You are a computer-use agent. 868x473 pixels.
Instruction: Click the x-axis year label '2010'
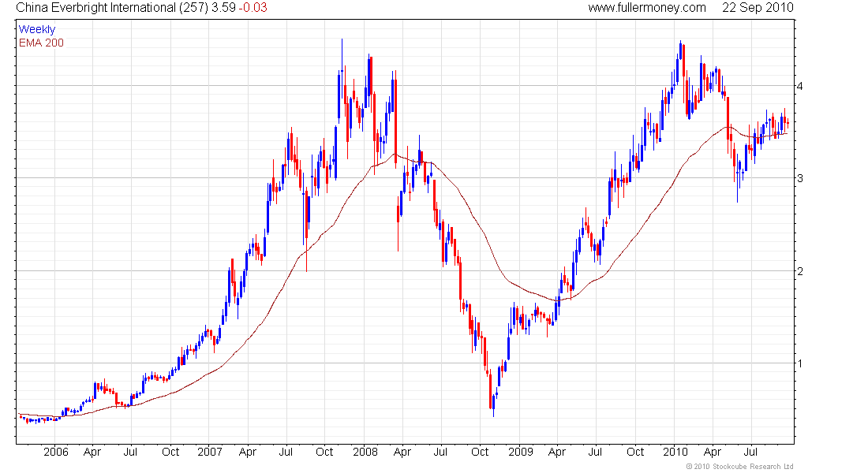[x=675, y=452]
